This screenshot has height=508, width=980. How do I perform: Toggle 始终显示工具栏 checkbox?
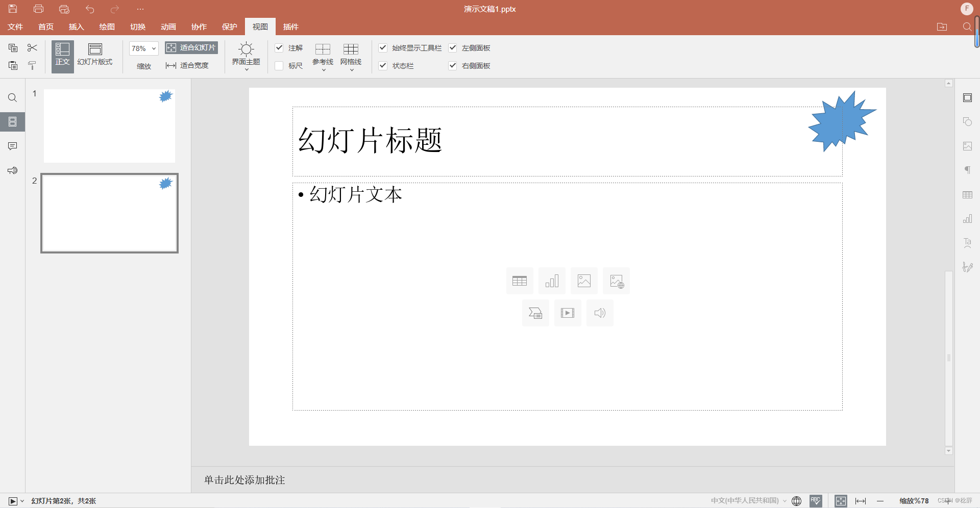383,48
